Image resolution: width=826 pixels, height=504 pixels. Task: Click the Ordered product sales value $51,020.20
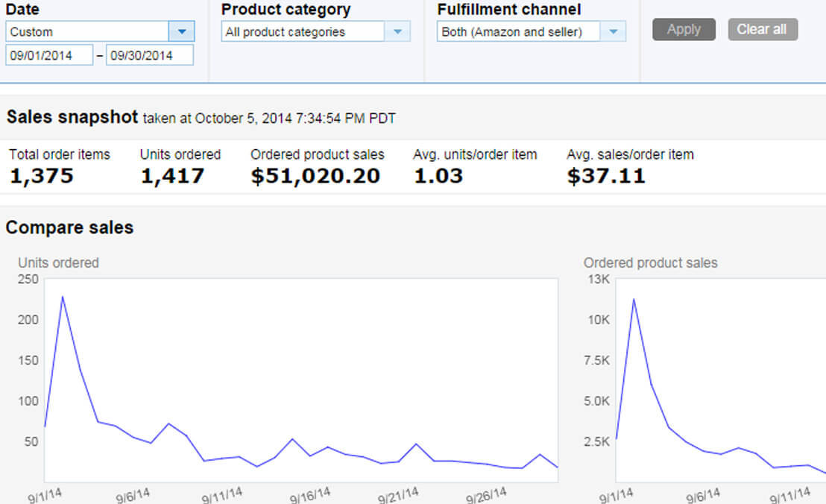[x=315, y=176]
